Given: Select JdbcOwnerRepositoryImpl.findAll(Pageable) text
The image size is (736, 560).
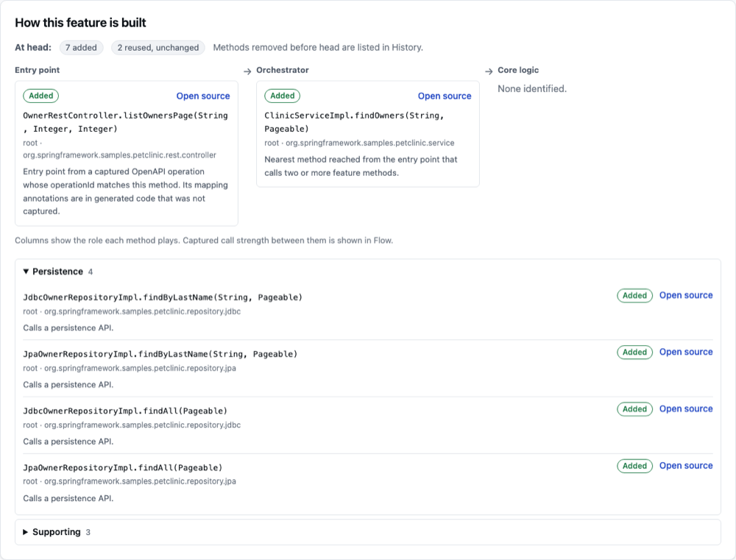Looking at the screenshot, I should [x=125, y=411].
